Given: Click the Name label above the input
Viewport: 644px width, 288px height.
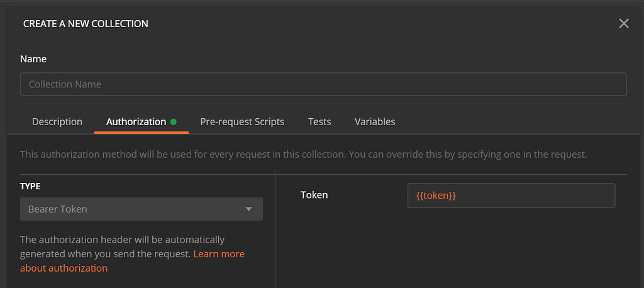Looking at the screenshot, I should point(33,59).
